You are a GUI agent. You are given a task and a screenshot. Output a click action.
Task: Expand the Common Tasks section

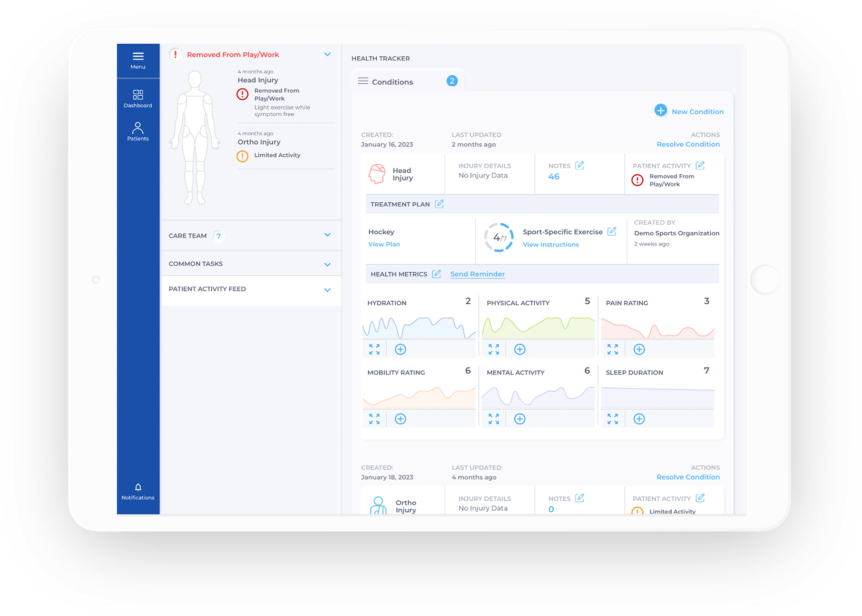[327, 264]
